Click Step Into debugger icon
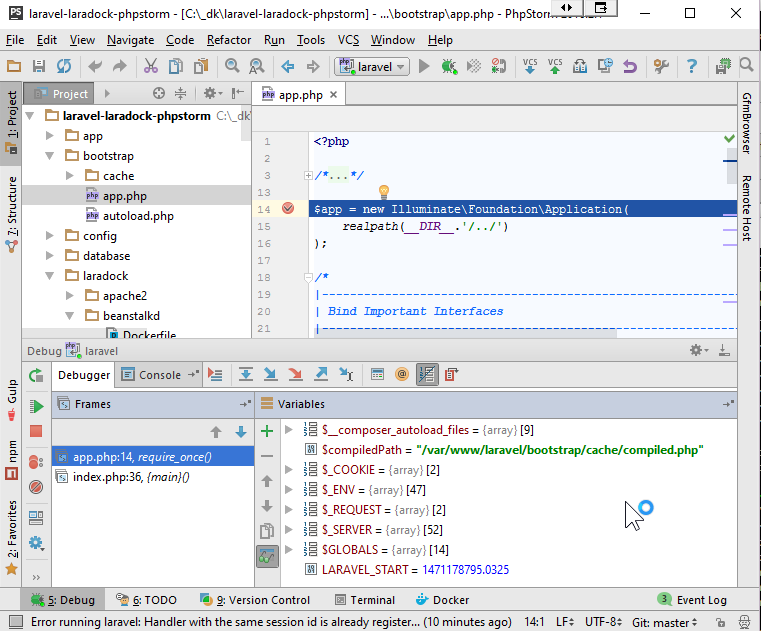This screenshot has height=631, width=761. 270,374
